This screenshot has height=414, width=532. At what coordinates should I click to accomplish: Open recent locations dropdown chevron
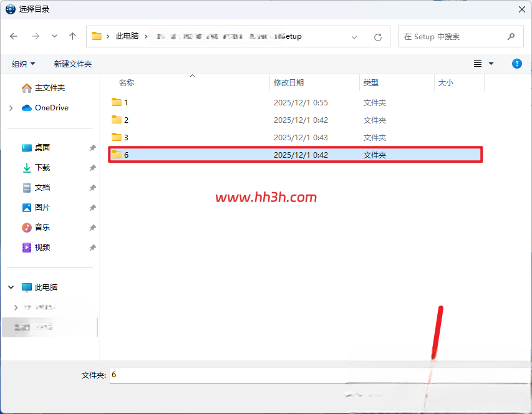pyautogui.click(x=54, y=36)
